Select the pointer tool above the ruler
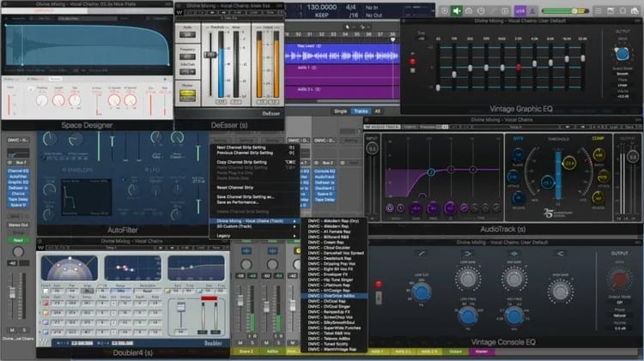The width and height of the screenshot is (644, 361). coord(348,27)
